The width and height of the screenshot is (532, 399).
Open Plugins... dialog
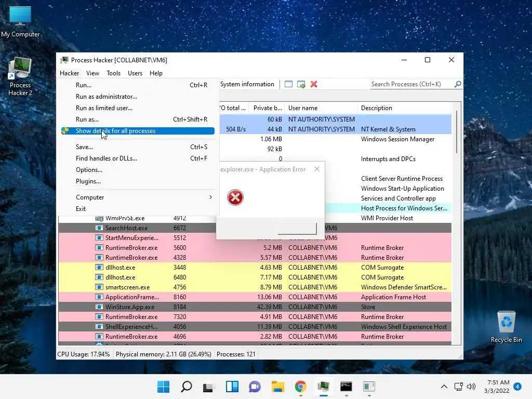138,181
